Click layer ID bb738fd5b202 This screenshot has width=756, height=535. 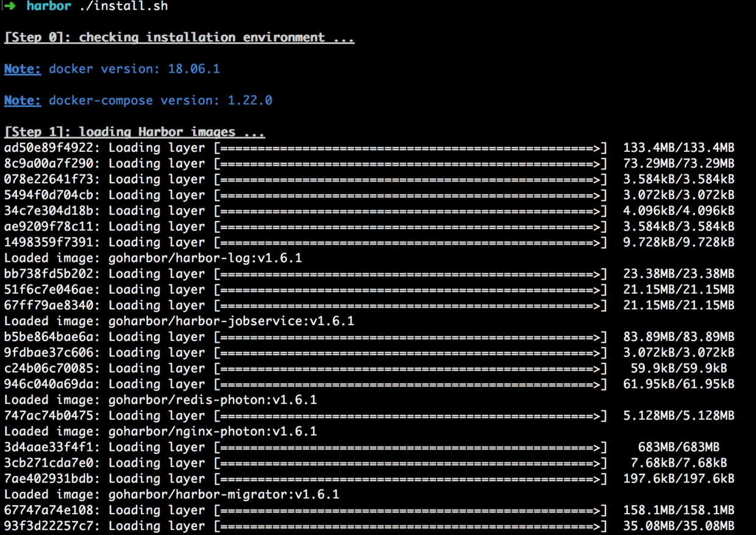49,274
